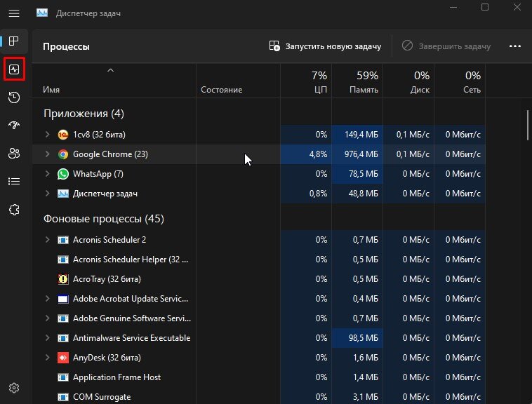Open the hamburger navigation menu

coord(14,13)
